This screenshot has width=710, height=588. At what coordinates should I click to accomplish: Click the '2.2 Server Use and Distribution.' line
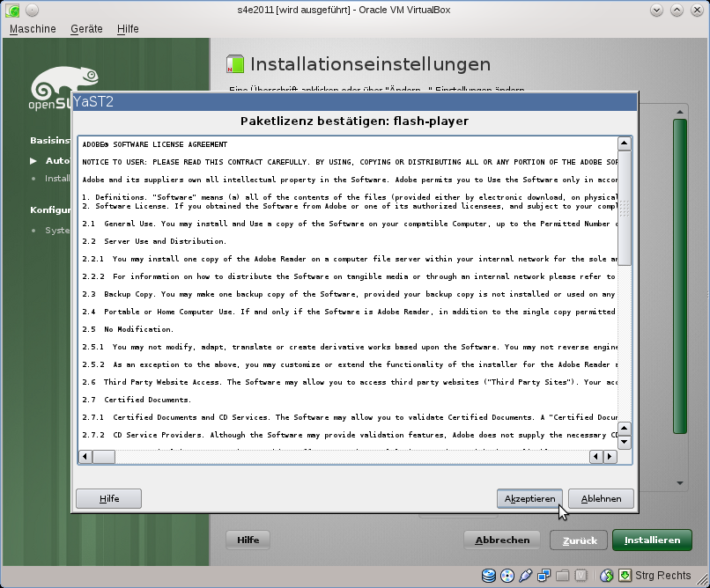click(154, 241)
